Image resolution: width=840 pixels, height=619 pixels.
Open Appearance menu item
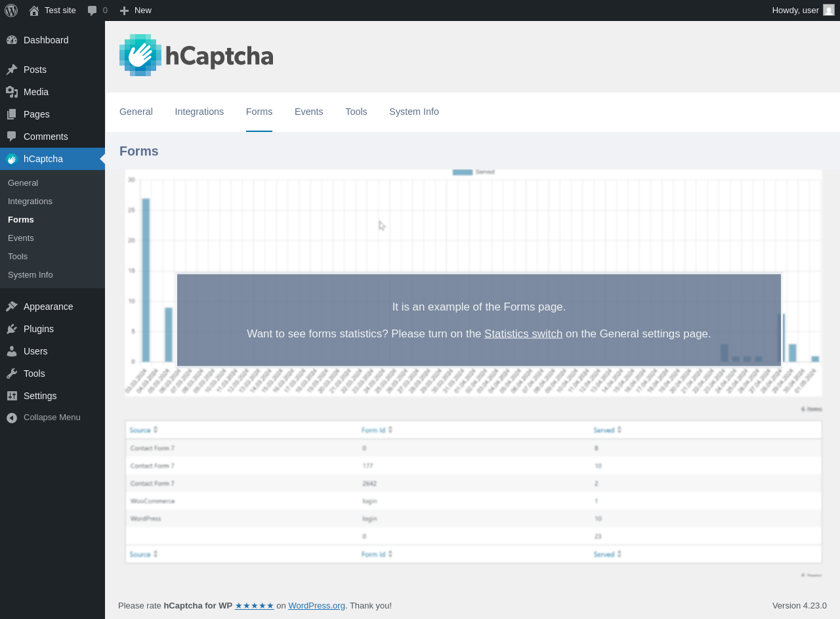(52, 307)
